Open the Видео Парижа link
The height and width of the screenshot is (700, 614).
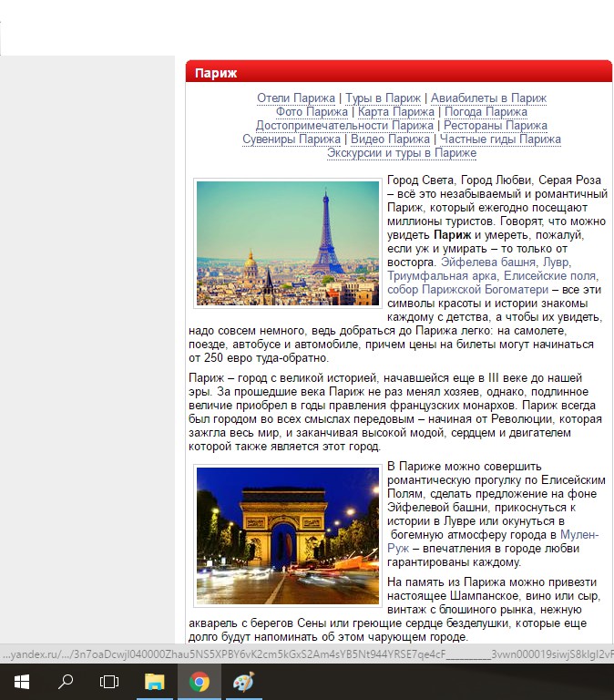(x=390, y=139)
